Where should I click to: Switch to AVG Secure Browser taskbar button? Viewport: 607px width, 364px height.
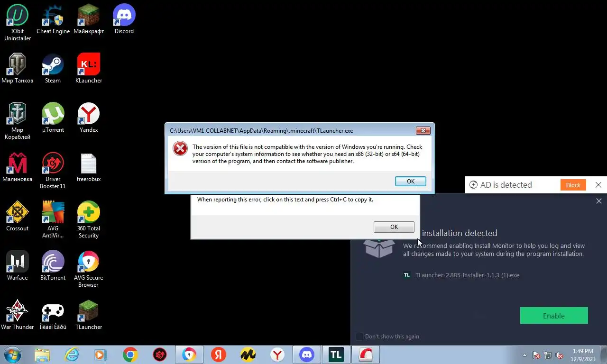[x=189, y=355]
